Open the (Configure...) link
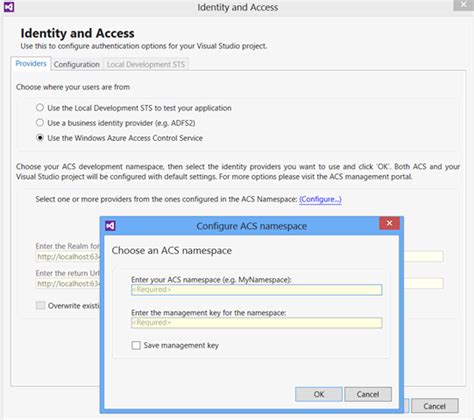Screen dimensions: 474x420 tap(320, 199)
